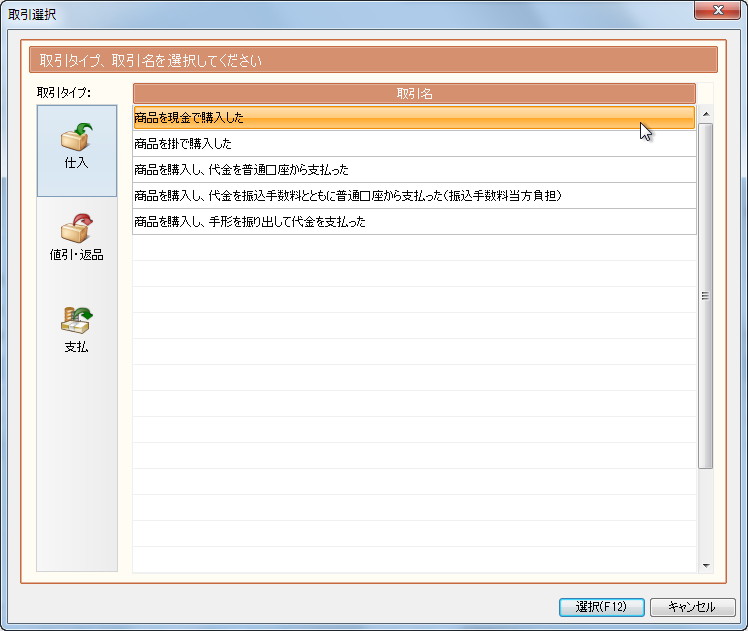Select row with 振込手数料当方負担
The image size is (748, 631).
tap(414, 196)
